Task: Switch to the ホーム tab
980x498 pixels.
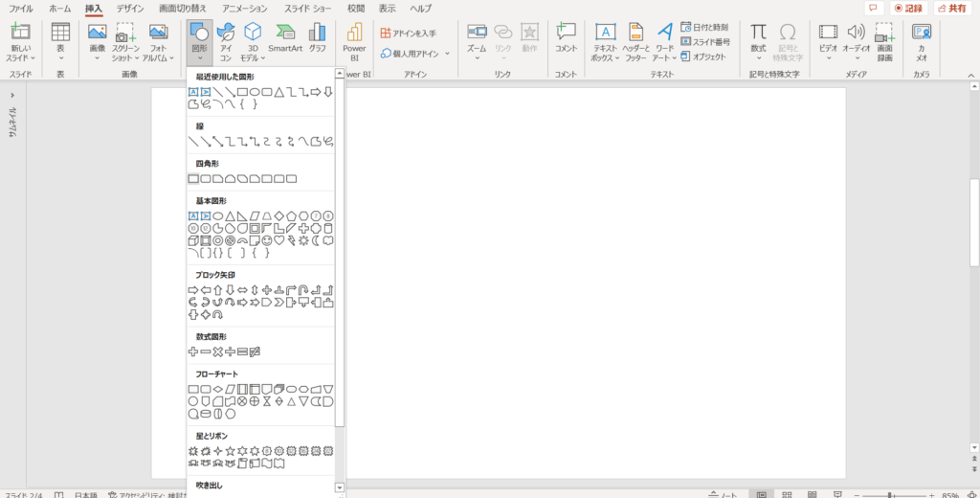Action: pos(60,9)
